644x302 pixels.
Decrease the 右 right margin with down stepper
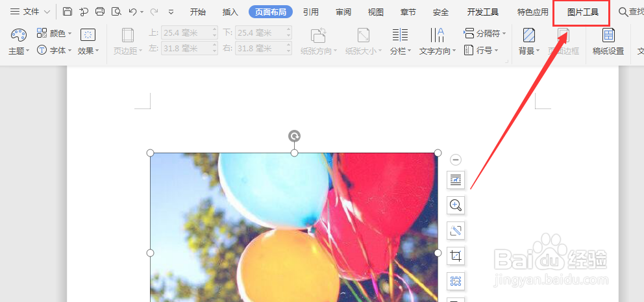coord(289,52)
